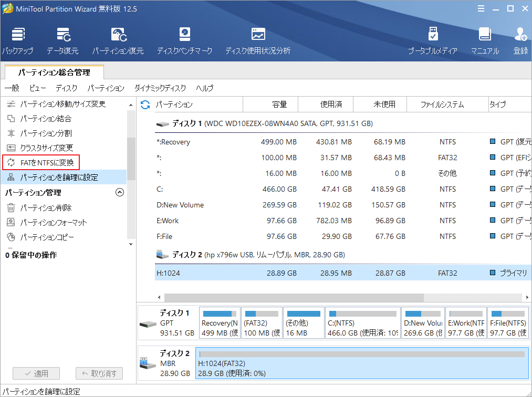Select the D:New Volume row

(343, 205)
